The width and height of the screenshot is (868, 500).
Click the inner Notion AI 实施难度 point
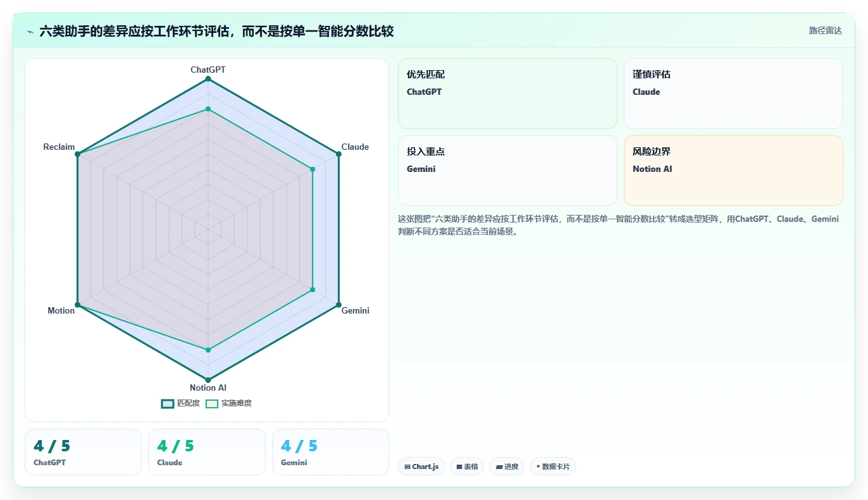coord(208,350)
